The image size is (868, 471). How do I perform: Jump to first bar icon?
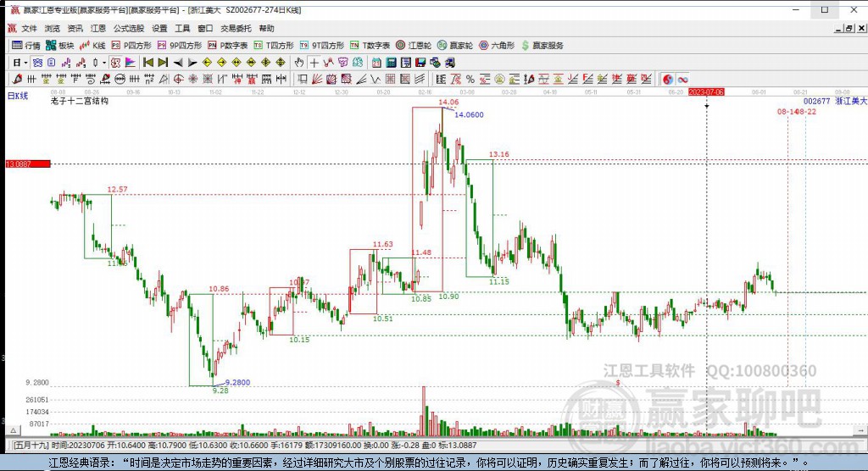[147, 63]
